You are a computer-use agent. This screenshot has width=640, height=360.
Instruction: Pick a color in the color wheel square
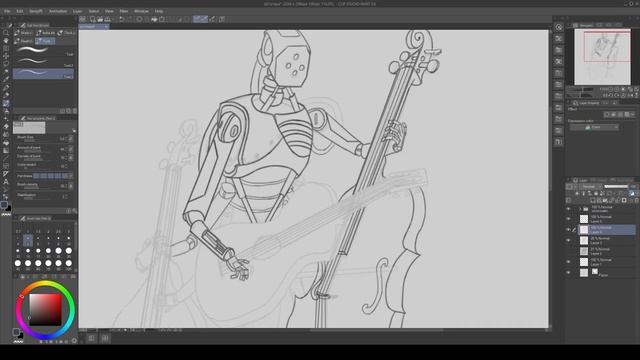(x=45, y=309)
